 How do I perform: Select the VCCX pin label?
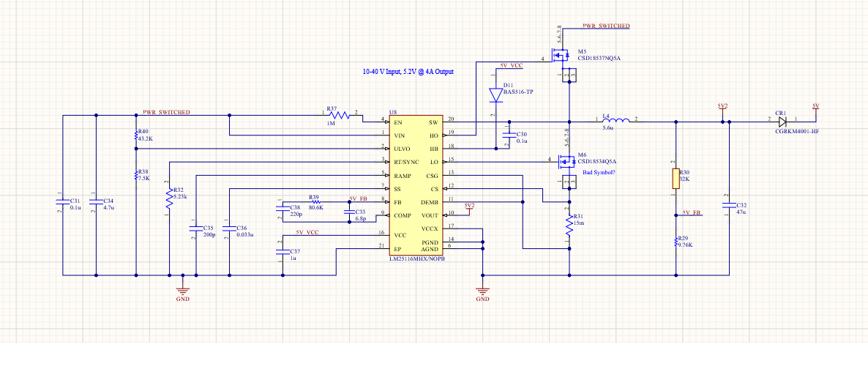pyautogui.click(x=430, y=228)
